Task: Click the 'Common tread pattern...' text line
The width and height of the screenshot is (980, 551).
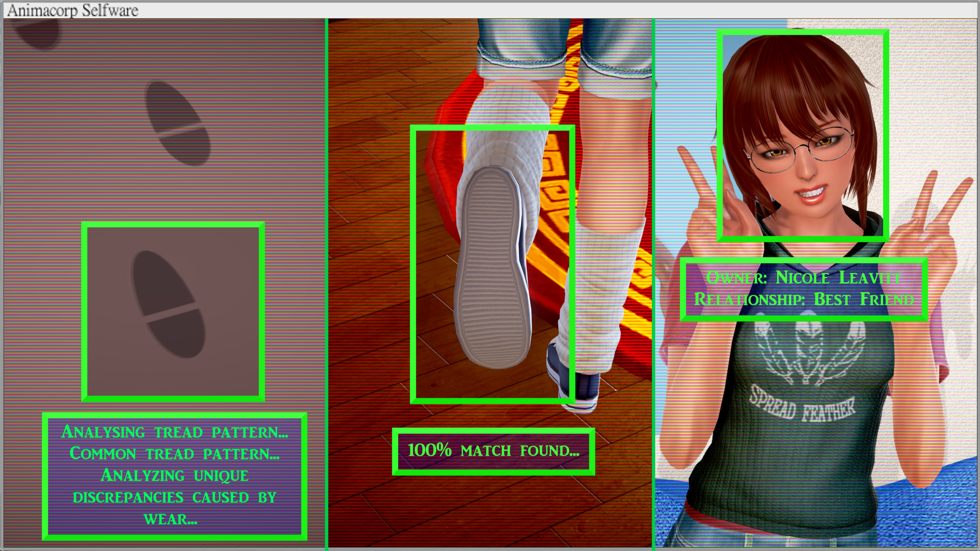Action: click(175, 454)
